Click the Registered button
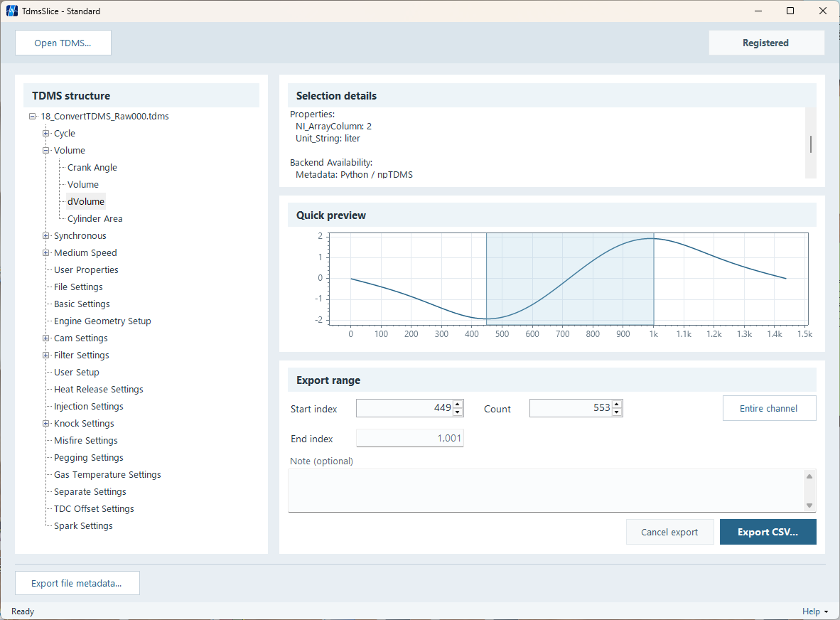This screenshot has height=620, width=840. click(766, 43)
